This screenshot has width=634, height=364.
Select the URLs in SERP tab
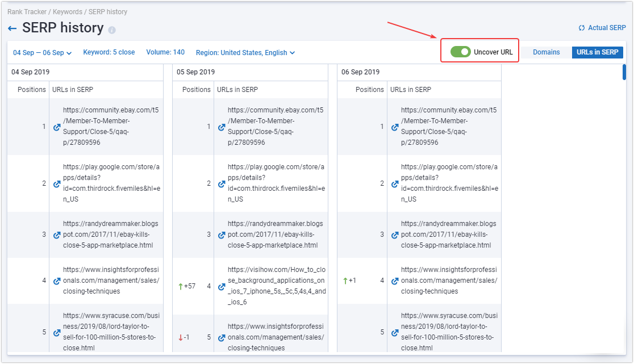(597, 52)
